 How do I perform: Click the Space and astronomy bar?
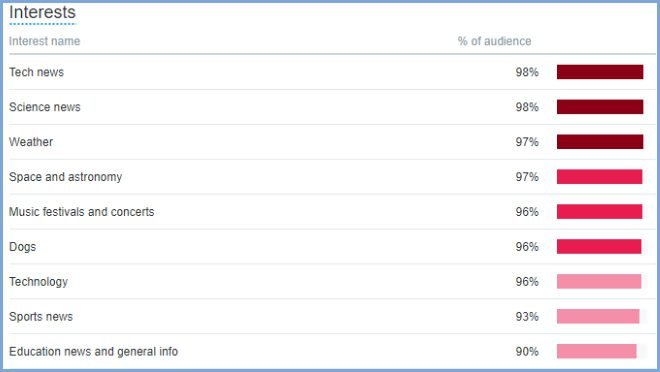point(599,177)
